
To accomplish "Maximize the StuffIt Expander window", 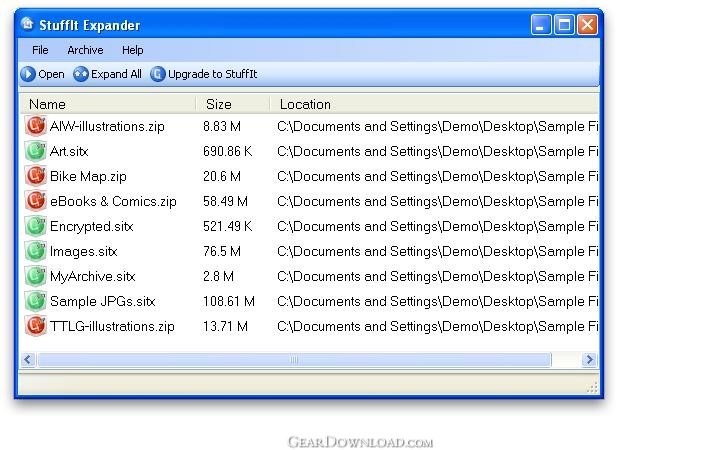I will pyautogui.click(x=564, y=24).
